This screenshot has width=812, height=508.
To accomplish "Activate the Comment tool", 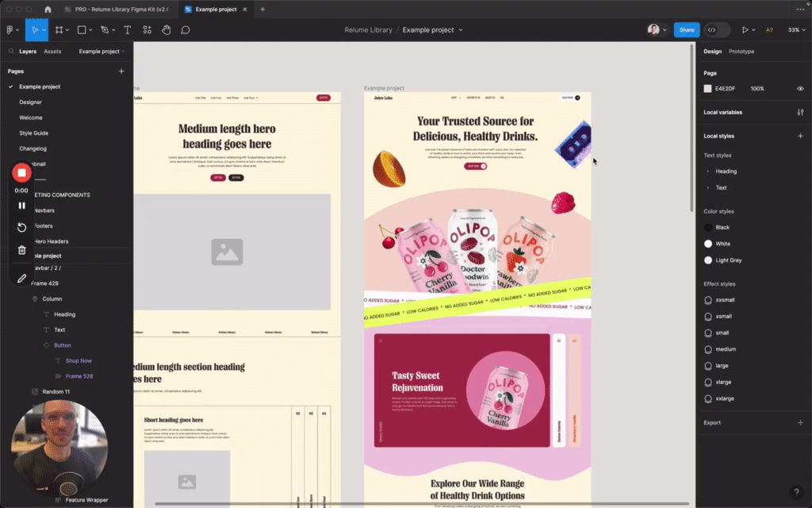I will pyautogui.click(x=186, y=30).
